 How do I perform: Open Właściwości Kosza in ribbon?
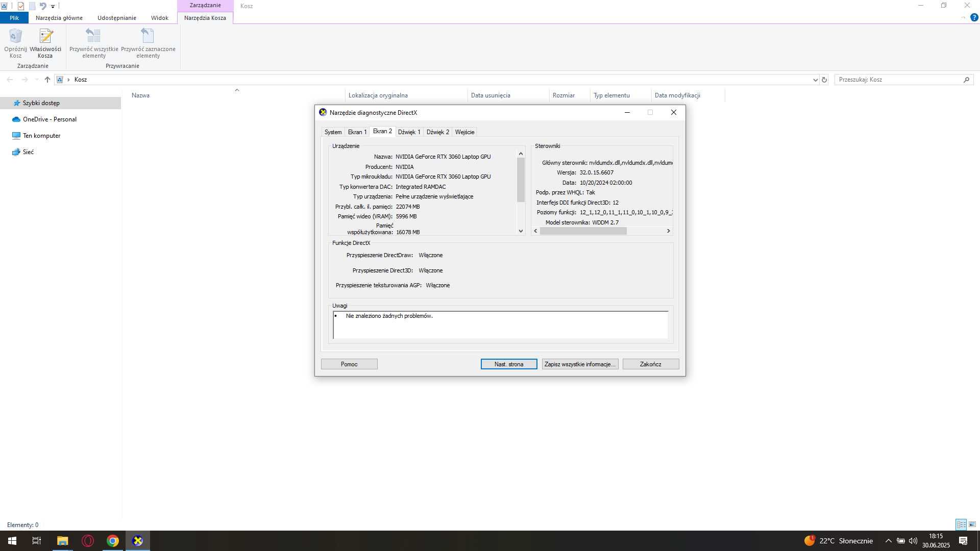(45, 43)
